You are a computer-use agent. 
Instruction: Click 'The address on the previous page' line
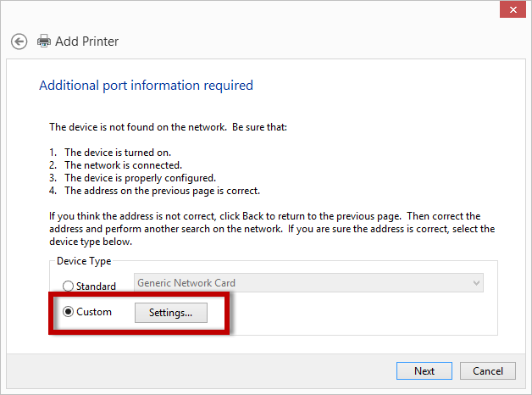(x=161, y=191)
